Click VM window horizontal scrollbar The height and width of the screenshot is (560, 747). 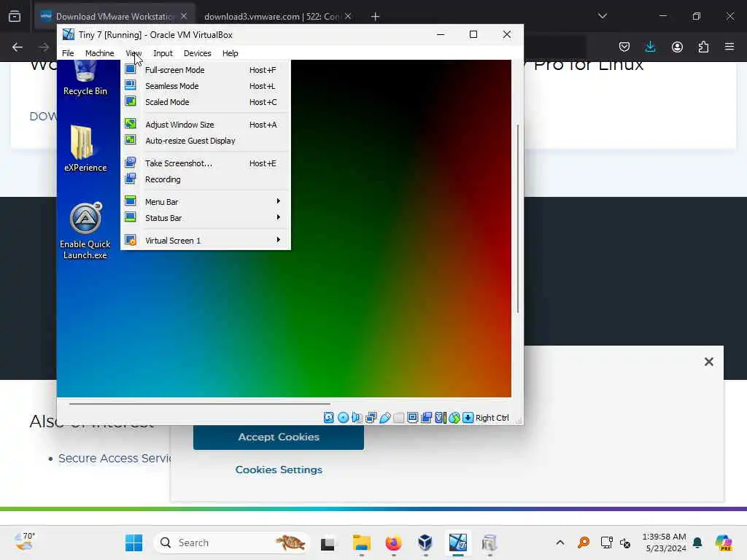point(200,403)
